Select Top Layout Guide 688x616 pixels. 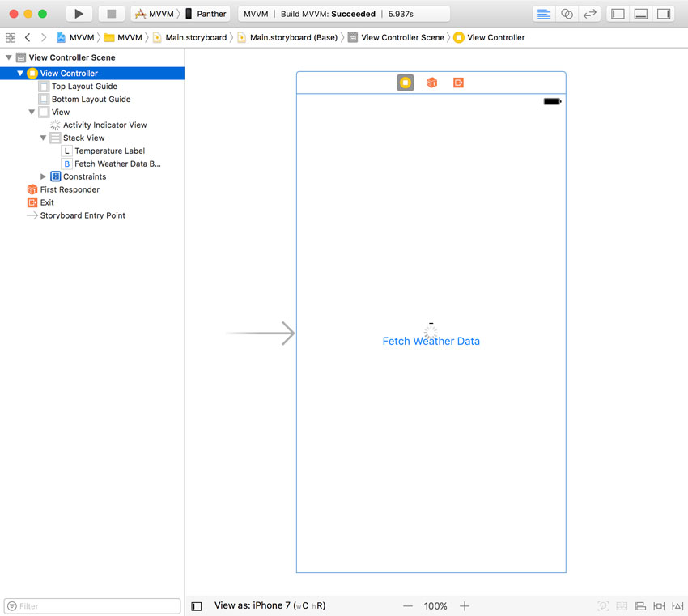(x=84, y=87)
